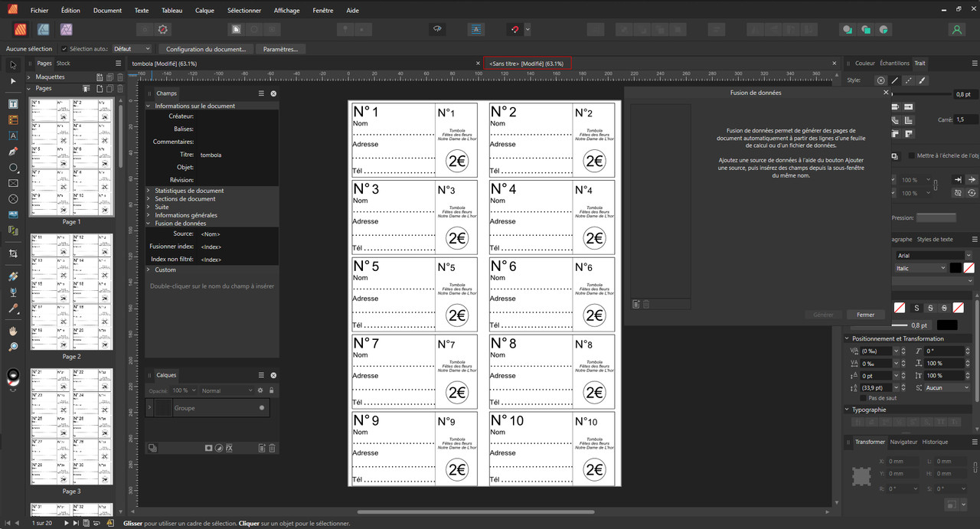Collapse the Fusion de données section
This screenshot has height=529, width=980.
pyautogui.click(x=149, y=224)
